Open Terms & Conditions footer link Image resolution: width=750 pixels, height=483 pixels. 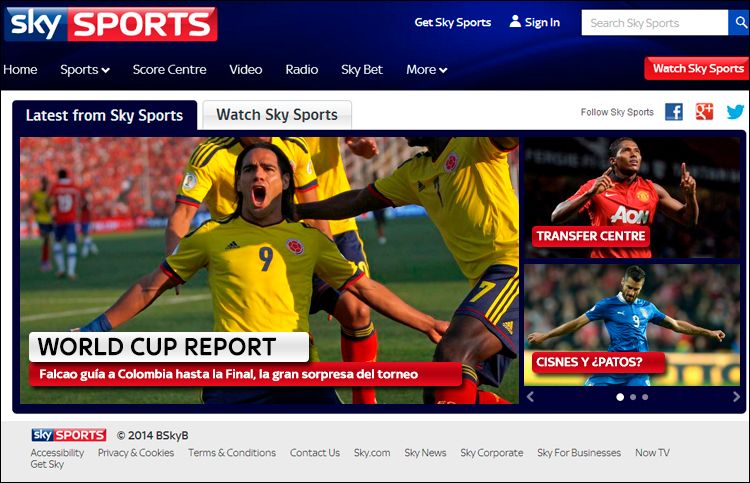232,452
